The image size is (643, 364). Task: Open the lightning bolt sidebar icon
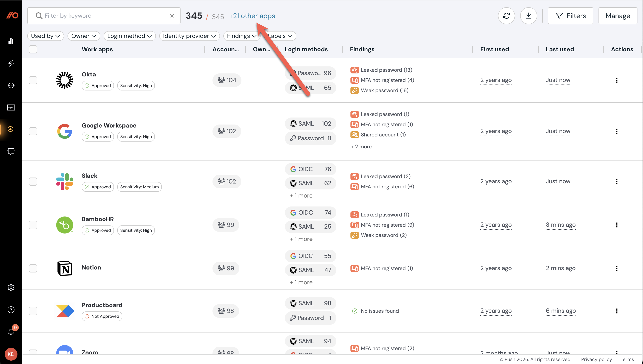click(11, 63)
